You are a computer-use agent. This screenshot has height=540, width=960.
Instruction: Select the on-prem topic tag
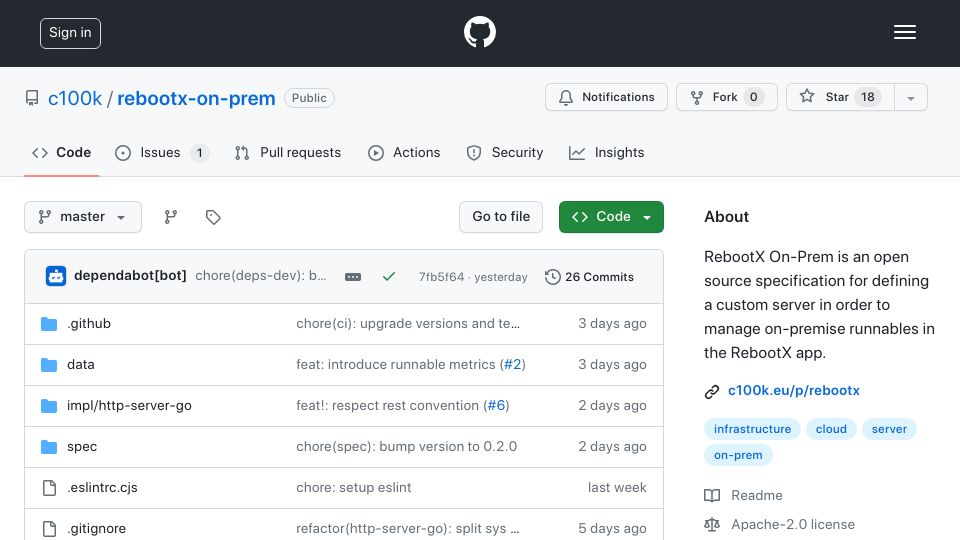tap(738, 455)
